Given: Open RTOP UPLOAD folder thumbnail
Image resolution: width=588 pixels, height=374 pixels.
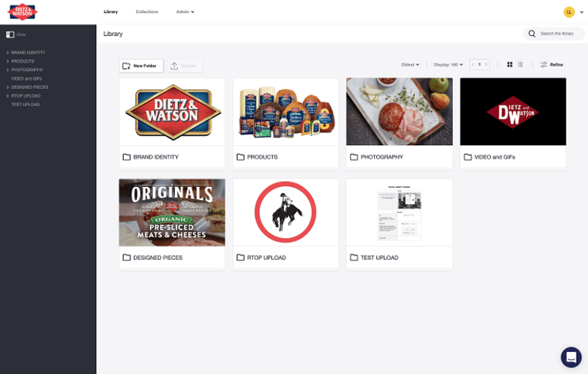Looking at the screenshot, I should click(x=286, y=212).
